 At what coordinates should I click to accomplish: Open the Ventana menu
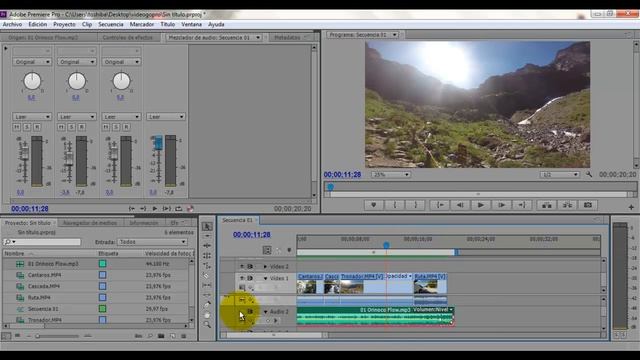pyautogui.click(x=191, y=24)
